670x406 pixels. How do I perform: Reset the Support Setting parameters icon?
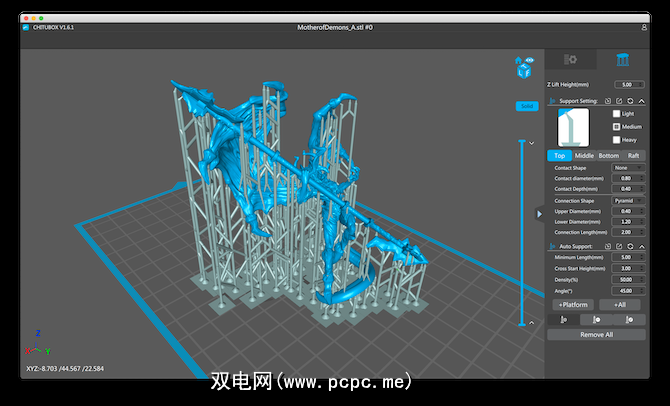click(x=631, y=101)
